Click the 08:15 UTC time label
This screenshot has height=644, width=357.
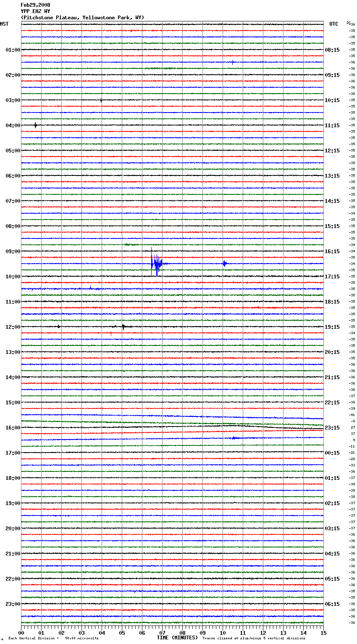coord(332,50)
